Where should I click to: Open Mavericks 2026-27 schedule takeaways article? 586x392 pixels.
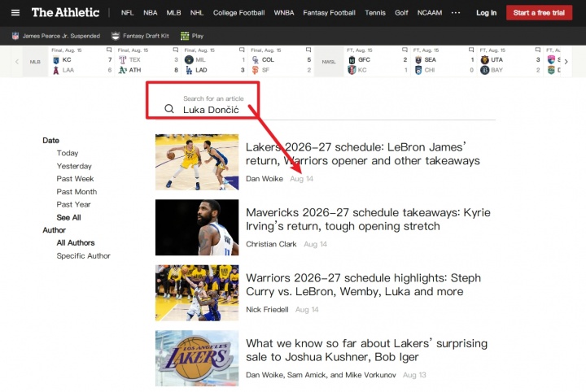[x=368, y=219]
